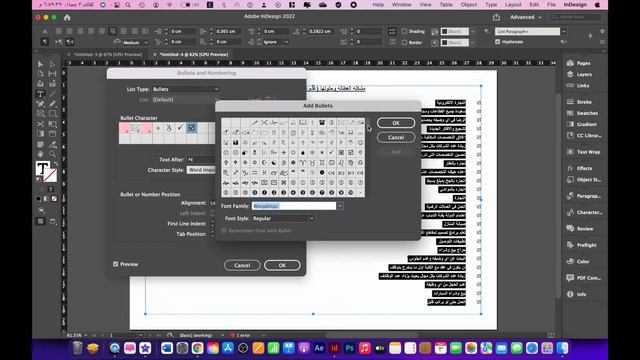
Task: Toggle the Border checkbox
Action: pos(404,42)
